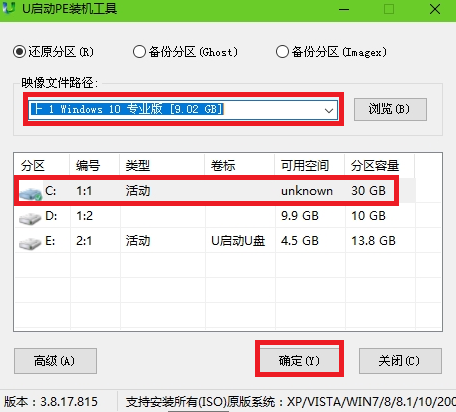The height and width of the screenshot is (412, 456).
Task: Expand the image file path dropdown arrow
Action: click(329, 110)
